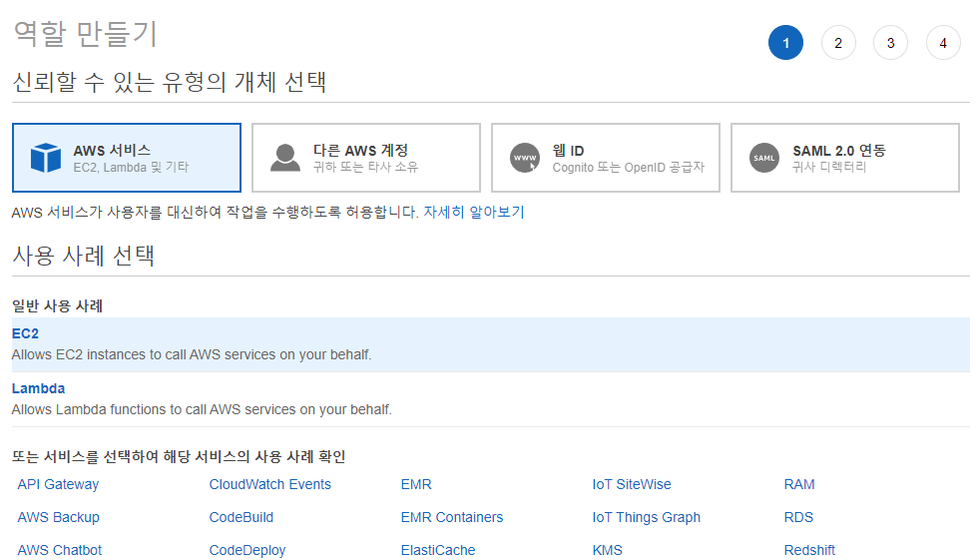The image size is (980, 560).
Task: Select EMR Containers service
Action: [x=452, y=517]
